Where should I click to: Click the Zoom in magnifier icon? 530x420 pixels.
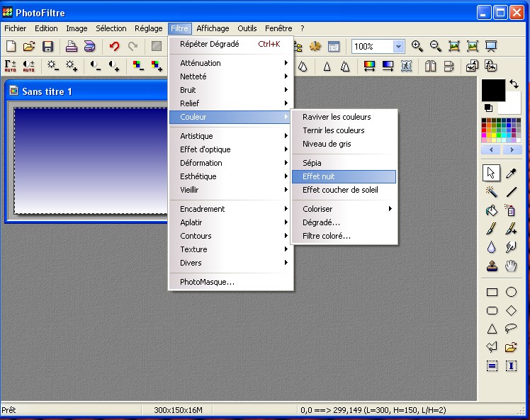417,46
